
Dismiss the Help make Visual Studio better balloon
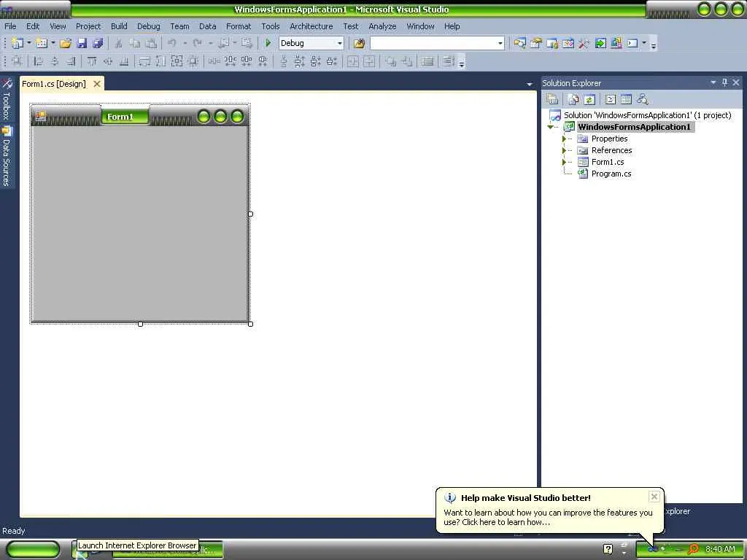pos(654,497)
